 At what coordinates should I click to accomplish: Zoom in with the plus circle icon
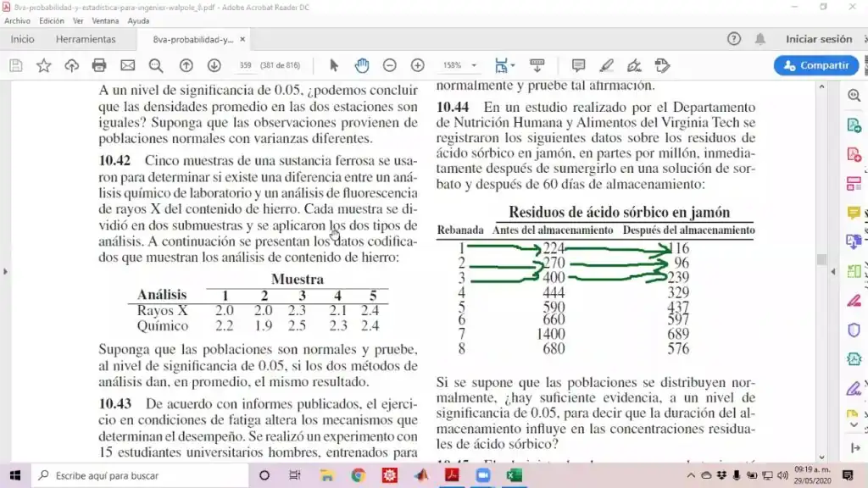[x=417, y=65]
